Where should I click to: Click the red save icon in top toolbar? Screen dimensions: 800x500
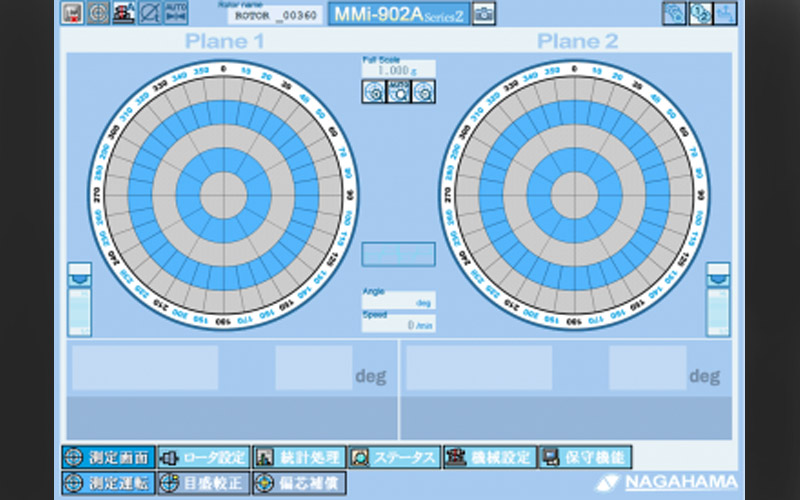73,13
